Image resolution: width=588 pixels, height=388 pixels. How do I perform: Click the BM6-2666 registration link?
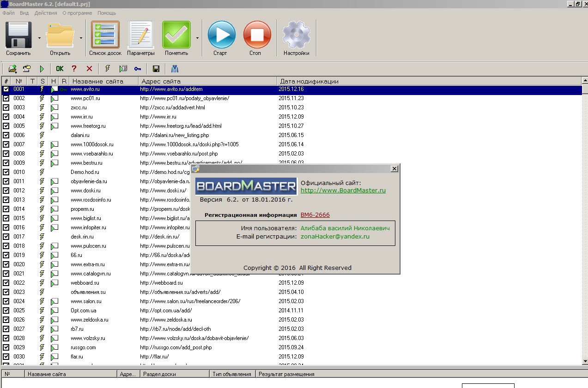(315, 215)
